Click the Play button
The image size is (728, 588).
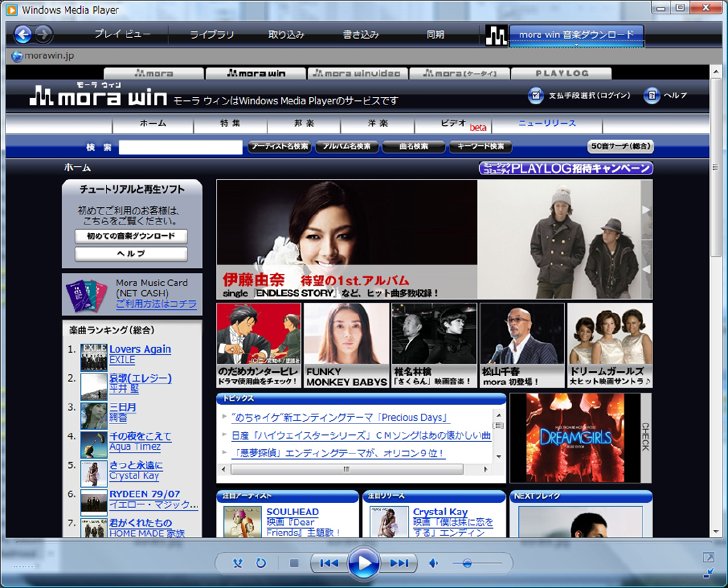pyautogui.click(x=364, y=563)
